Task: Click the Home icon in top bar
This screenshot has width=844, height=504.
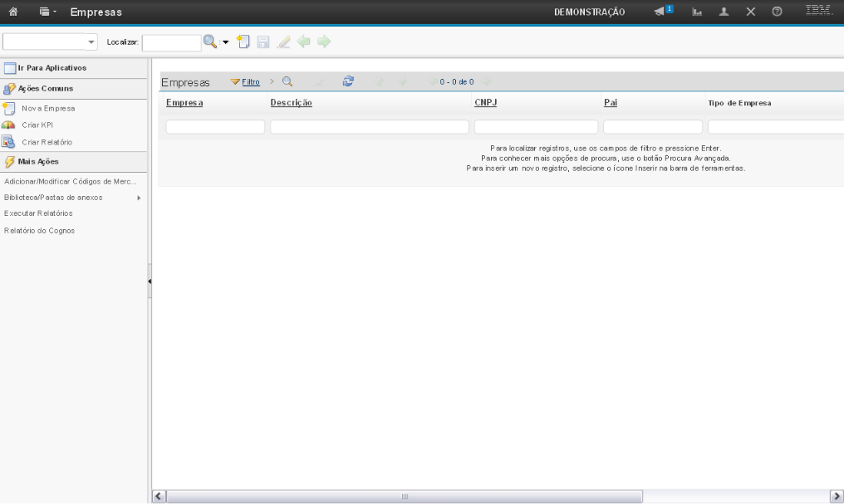Action: [12, 12]
